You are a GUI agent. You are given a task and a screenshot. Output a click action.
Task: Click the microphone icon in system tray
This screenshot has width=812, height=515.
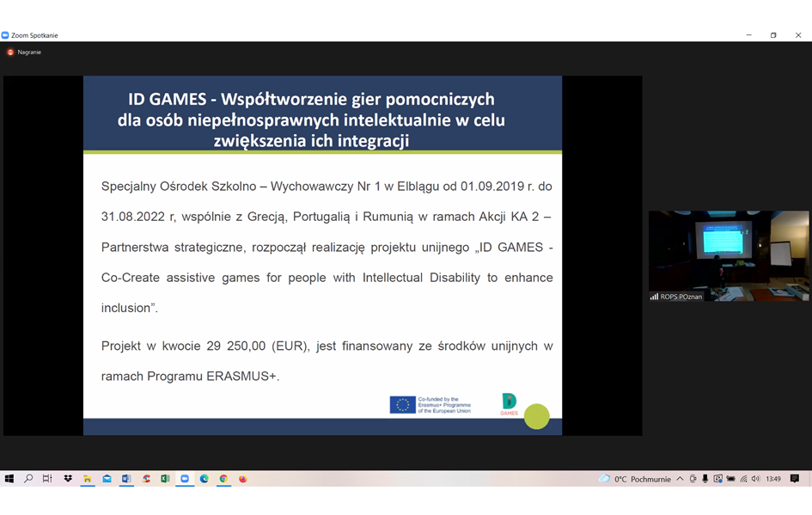pos(705,479)
